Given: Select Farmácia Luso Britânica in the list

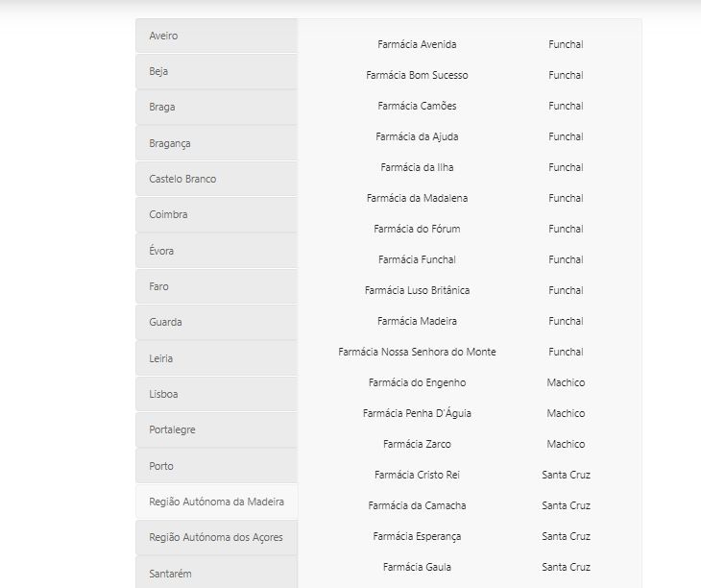Looking at the screenshot, I should (417, 290).
